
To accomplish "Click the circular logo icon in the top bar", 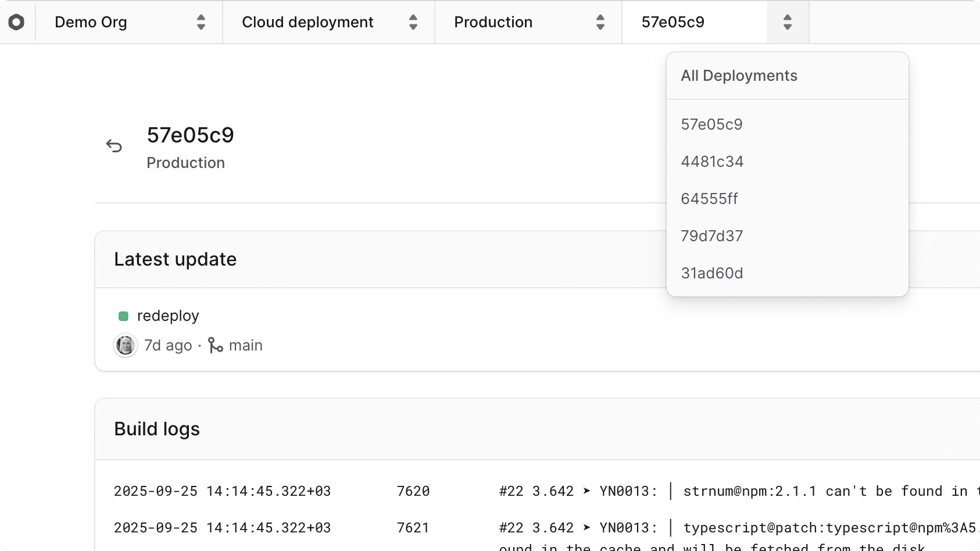I will click(16, 22).
